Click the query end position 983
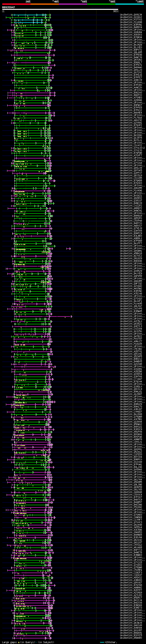The width and height of the screenshot is (146, 644). coord(115,11)
